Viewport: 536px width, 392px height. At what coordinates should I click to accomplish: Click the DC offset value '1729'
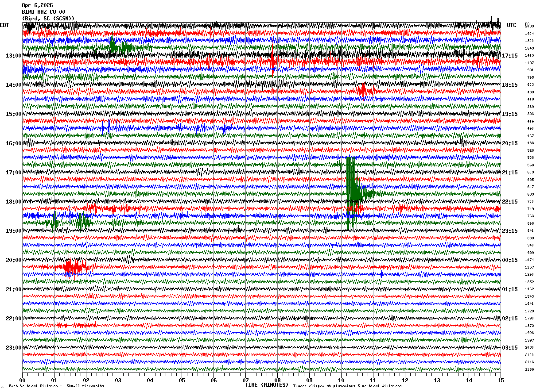(x=529, y=311)
